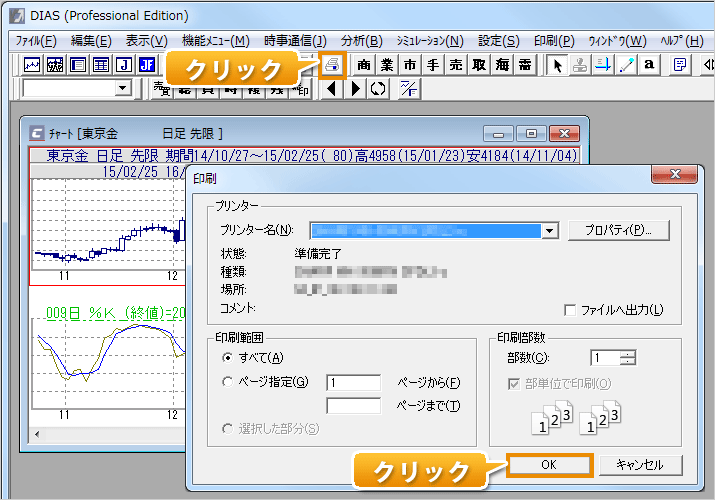Open the 設定 menu

(498, 40)
